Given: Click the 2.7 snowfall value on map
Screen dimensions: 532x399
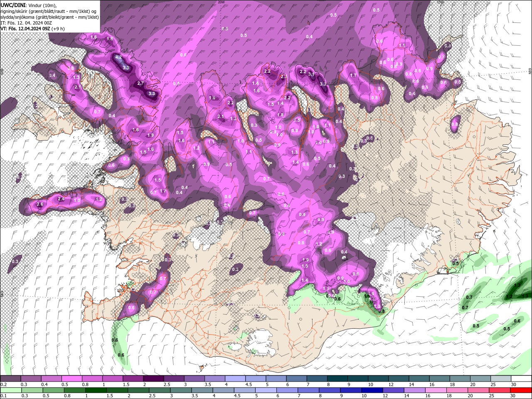Looking at the screenshot, I should (140, 83).
